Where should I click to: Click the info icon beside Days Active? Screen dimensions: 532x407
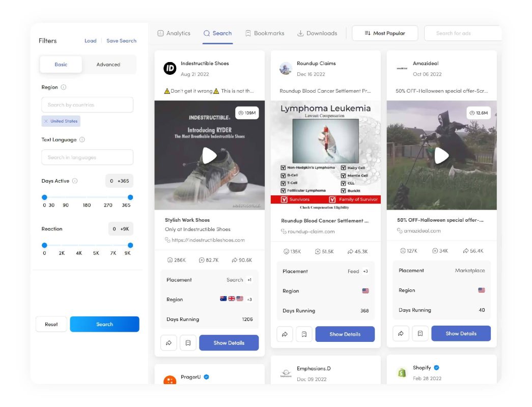click(75, 181)
